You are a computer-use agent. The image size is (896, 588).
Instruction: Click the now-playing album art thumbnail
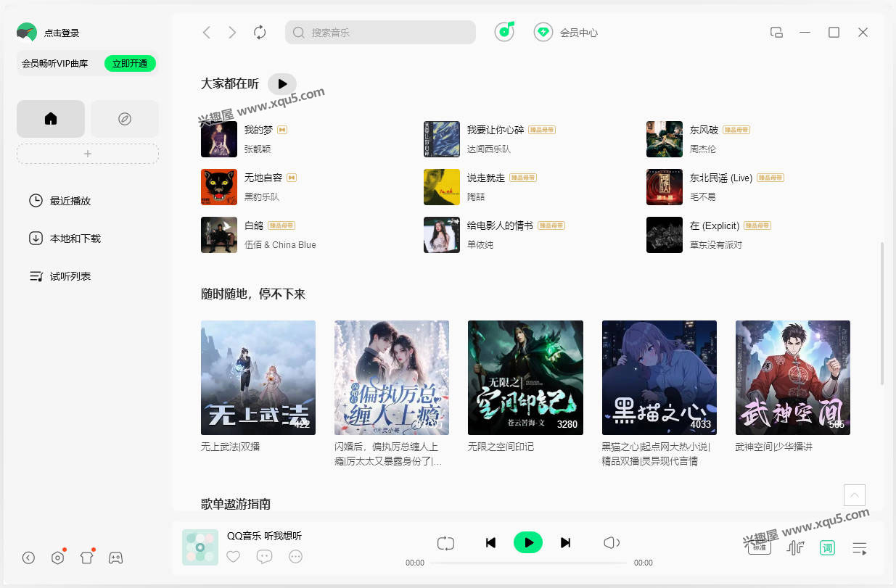[x=200, y=547]
